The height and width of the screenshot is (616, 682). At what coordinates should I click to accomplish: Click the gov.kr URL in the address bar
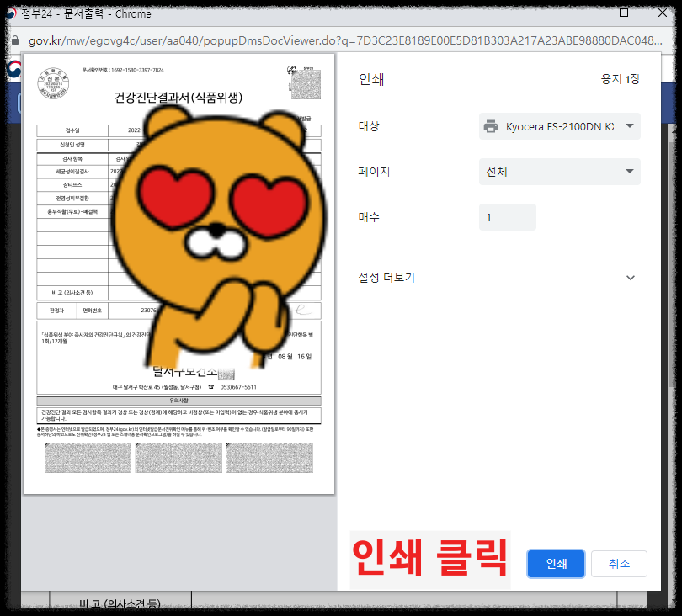pyautogui.click(x=345, y=40)
